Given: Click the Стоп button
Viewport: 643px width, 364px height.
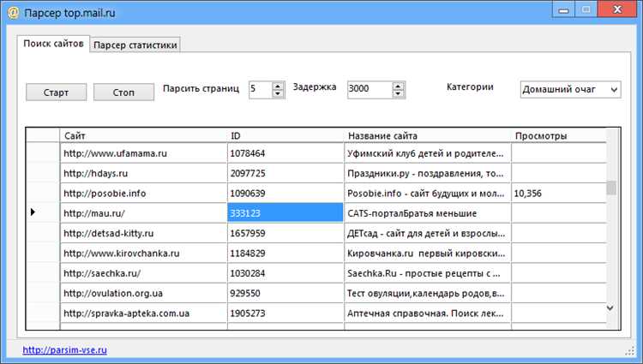Looking at the screenshot, I should pyautogui.click(x=123, y=92).
